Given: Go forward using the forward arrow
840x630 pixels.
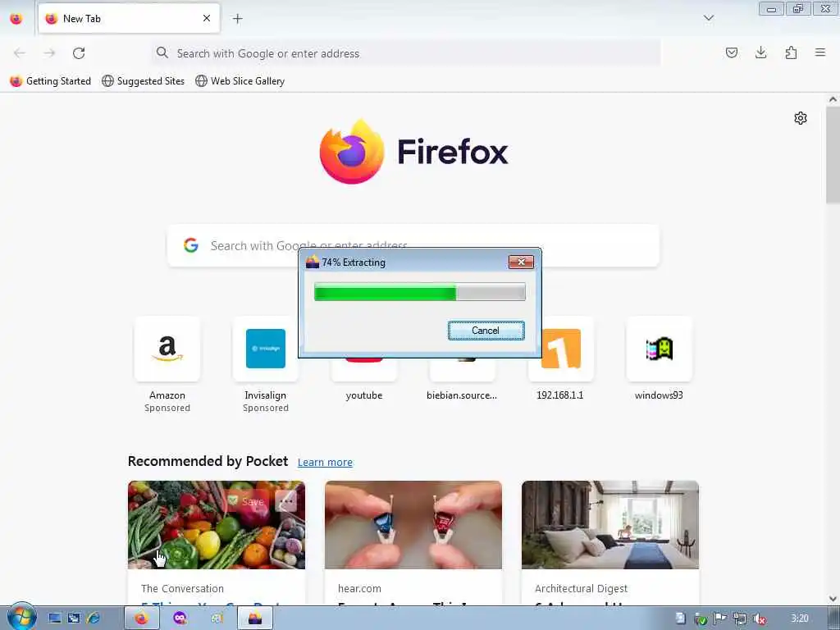Looking at the screenshot, I should [x=49, y=52].
